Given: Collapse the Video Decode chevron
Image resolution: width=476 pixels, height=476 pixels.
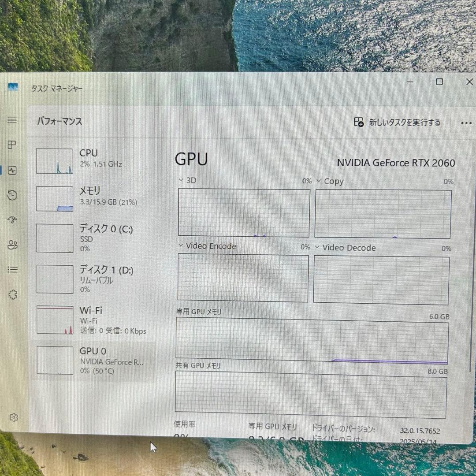Looking at the screenshot, I should [x=317, y=248].
